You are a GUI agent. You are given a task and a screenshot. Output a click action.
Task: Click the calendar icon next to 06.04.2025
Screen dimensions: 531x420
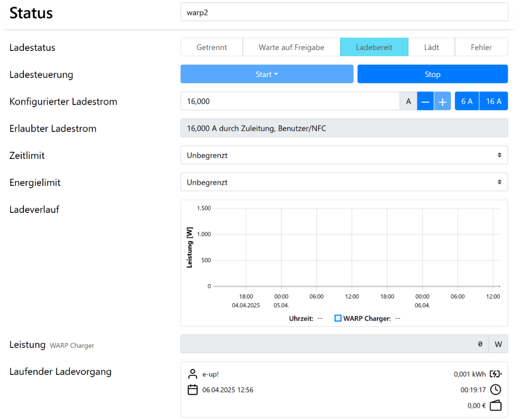click(192, 390)
